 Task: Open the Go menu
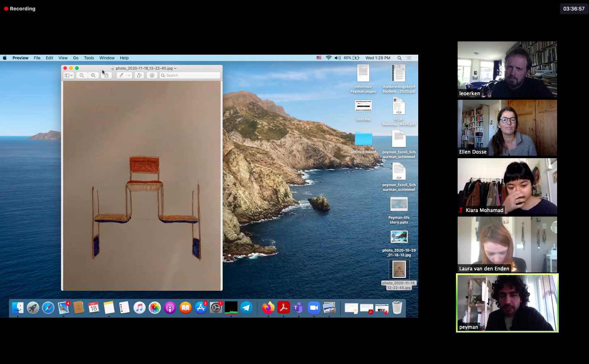(76, 58)
